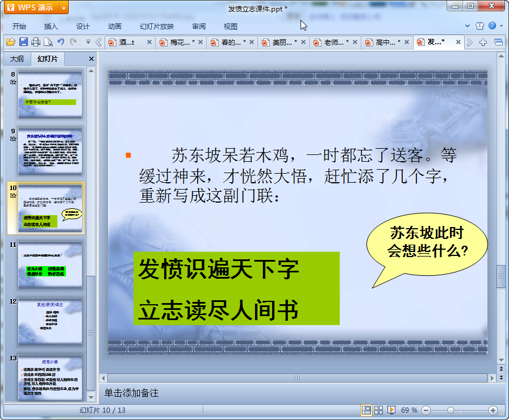Click the animation star icon under slide 9
509x420 pixels.
[x=13, y=139]
